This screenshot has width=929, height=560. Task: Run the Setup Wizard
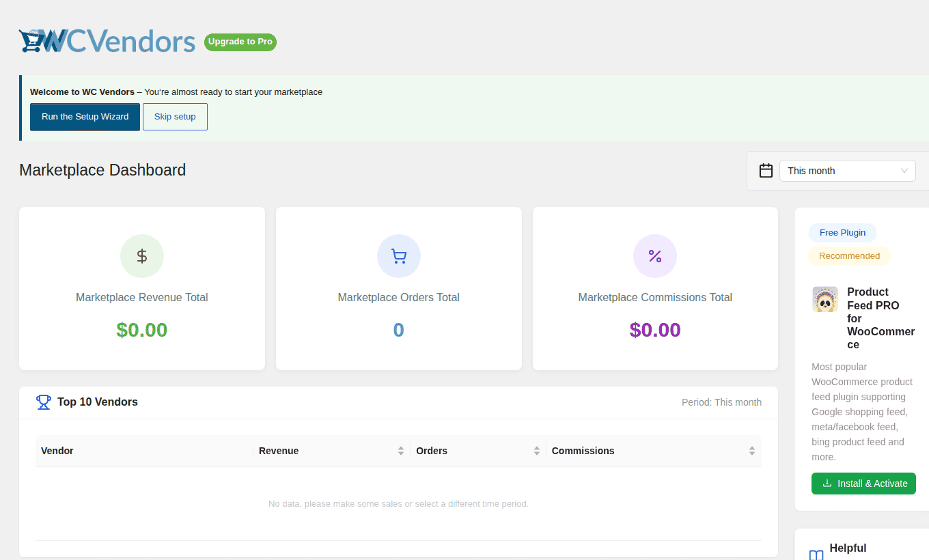tap(85, 117)
